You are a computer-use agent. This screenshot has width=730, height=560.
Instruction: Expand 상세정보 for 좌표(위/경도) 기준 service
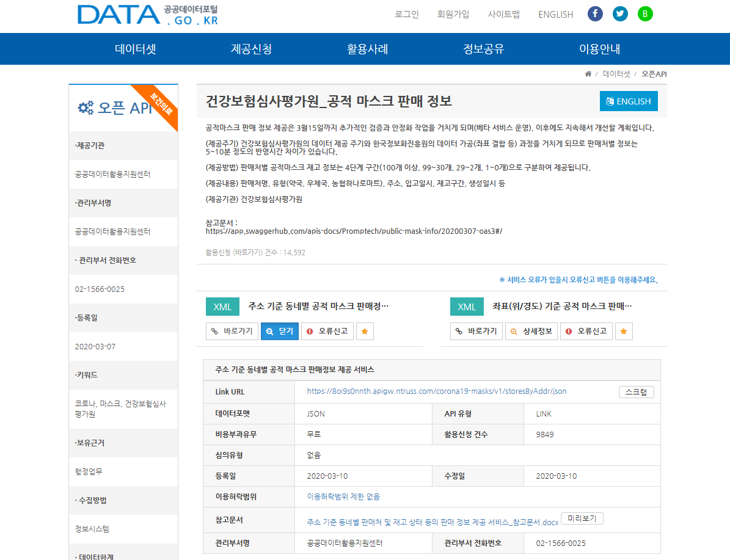(x=531, y=332)
